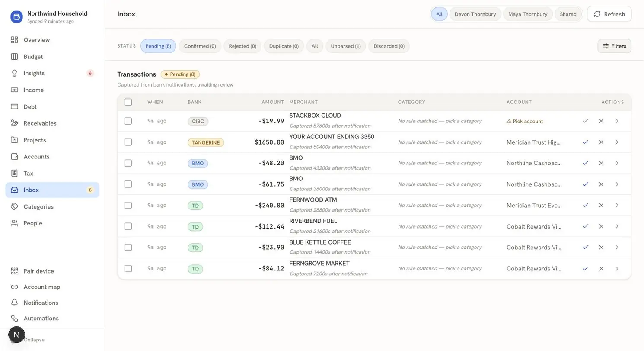The height and width of the screenshot is (351, 644).
Task: Open the N avatar badge
Action: [x=16, y=335]
